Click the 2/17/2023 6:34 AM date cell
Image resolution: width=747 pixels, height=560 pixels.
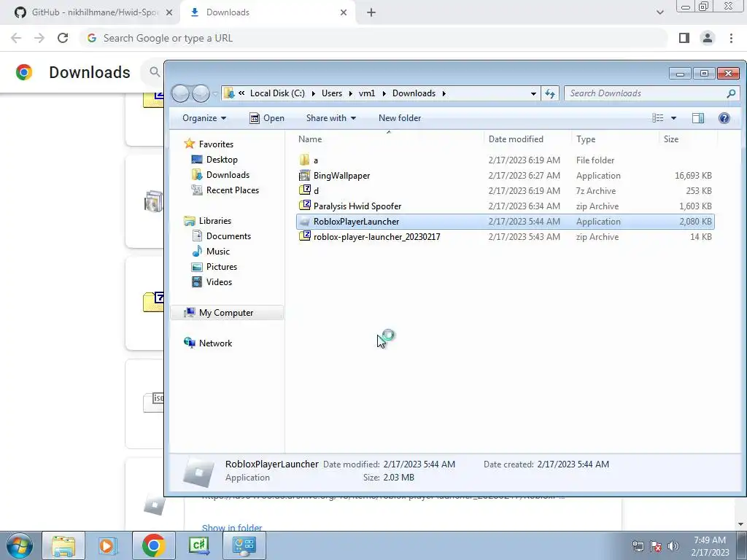tap(524, 206)
